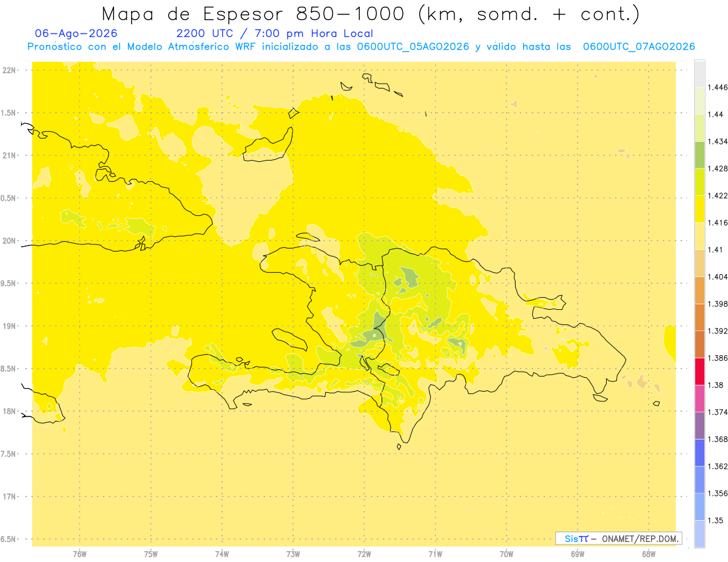Click the 72W longitude label

(364, 554)
